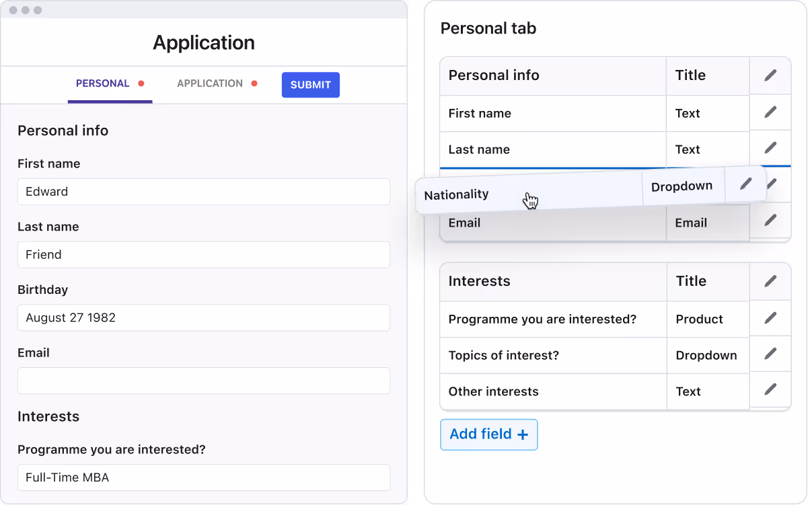Switch to the APPLICATION tab
This screenshot has width=810, height=532.
[x=210, y=83]
